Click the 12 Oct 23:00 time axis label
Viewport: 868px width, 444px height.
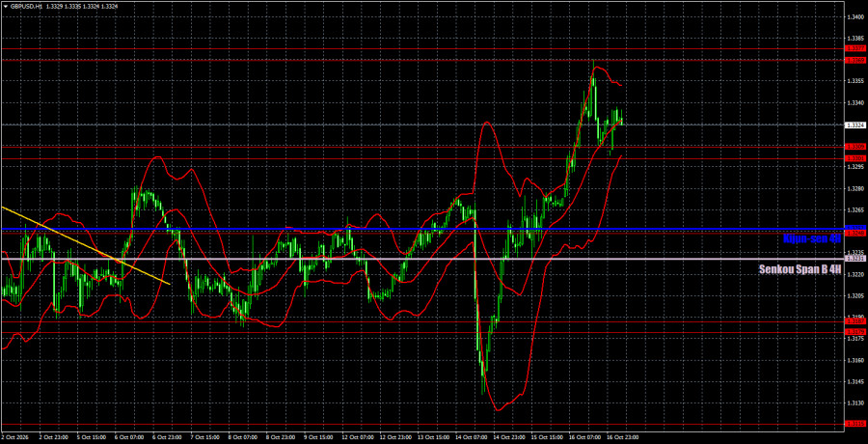[x=397, y=437]
